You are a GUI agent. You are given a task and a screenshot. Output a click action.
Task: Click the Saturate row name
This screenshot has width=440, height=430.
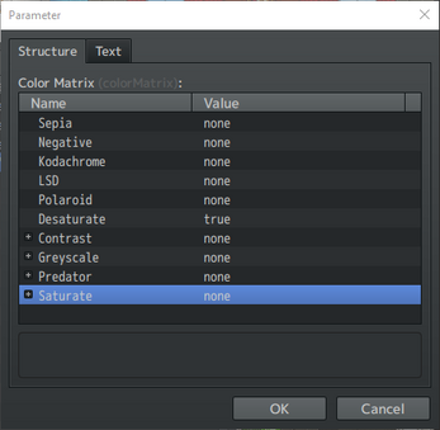(x=65, y=296)
